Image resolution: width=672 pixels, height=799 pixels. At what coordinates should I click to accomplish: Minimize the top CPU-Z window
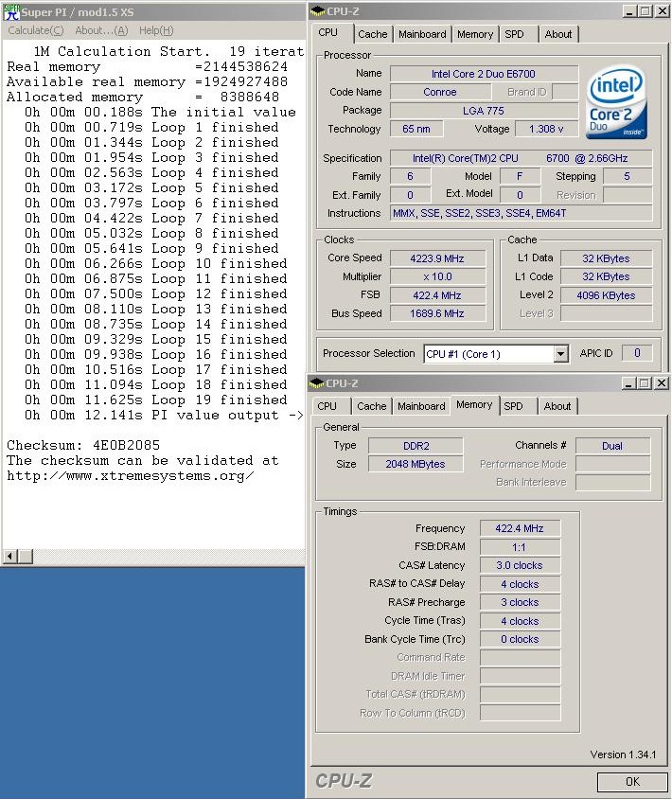(x=629, y=11)
